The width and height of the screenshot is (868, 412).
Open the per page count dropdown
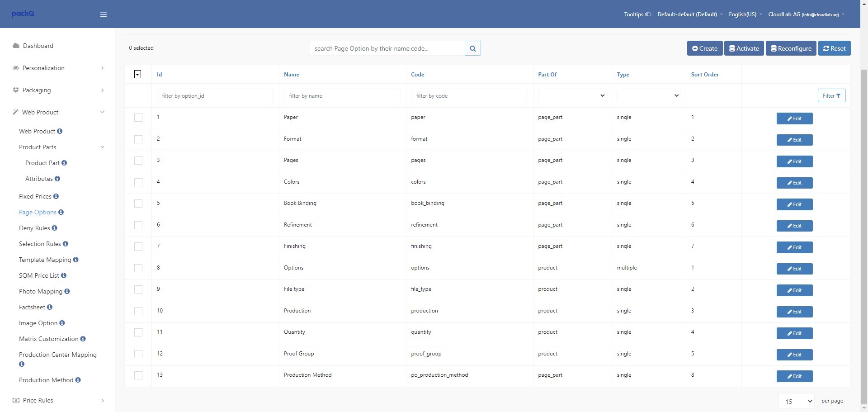pyautogui.click(x=796, y=401)
